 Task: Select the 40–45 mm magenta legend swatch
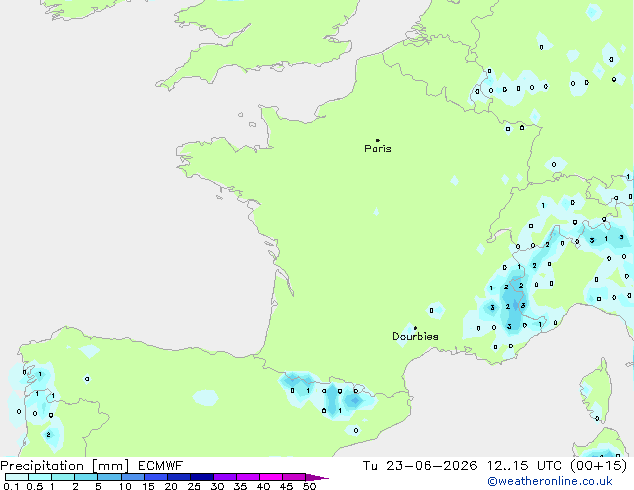(271, 477)
